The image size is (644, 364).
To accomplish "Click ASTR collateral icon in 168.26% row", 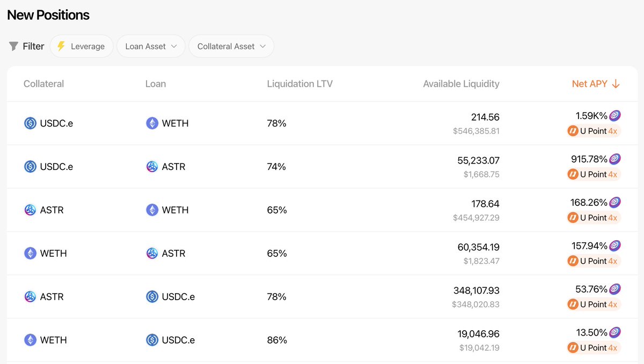I will click(x=31, y=210).
